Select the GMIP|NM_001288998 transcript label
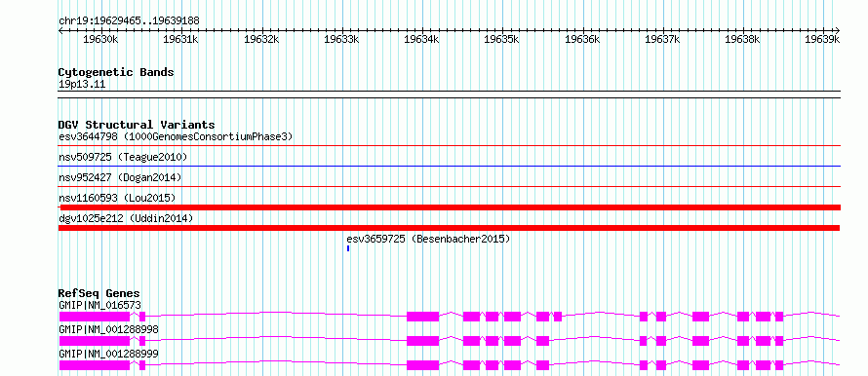868x376 pixels. click(x=108, y=329)
